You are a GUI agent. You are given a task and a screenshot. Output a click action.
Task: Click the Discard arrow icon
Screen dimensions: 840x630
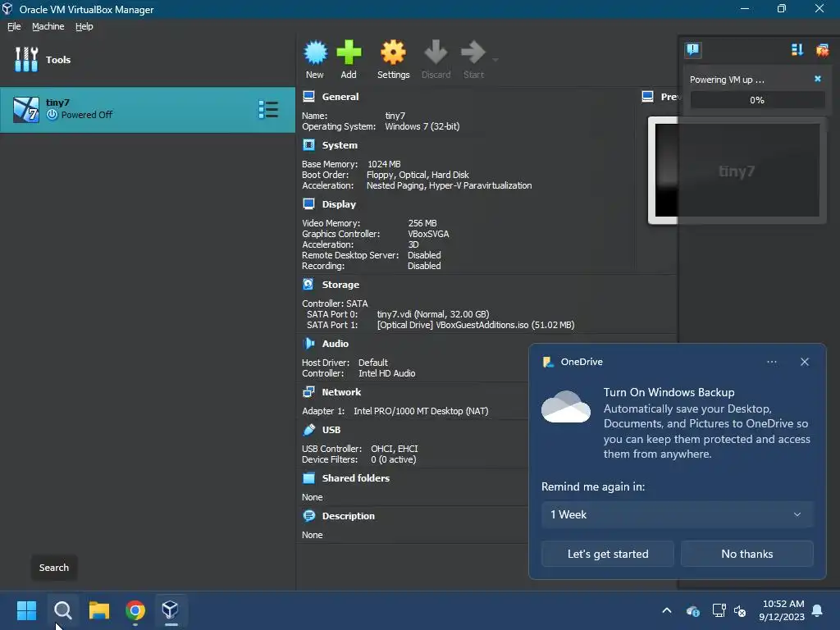(x=436, y=52)
